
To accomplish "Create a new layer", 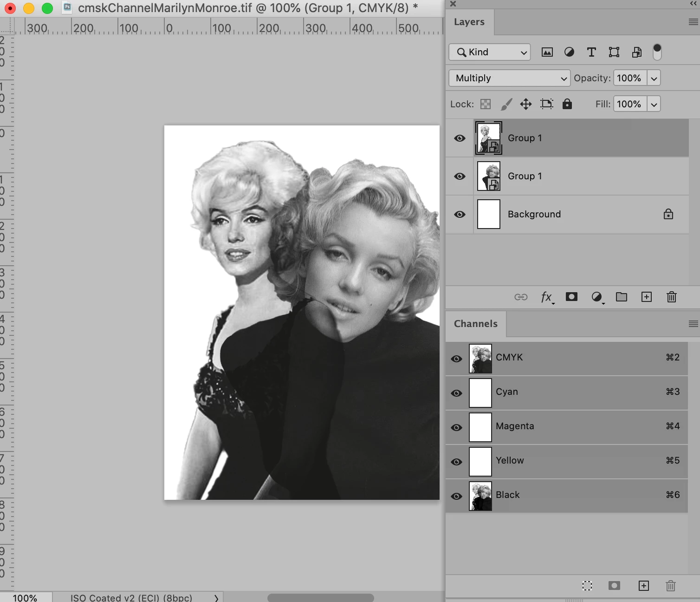I will click(x=647, y=297).
